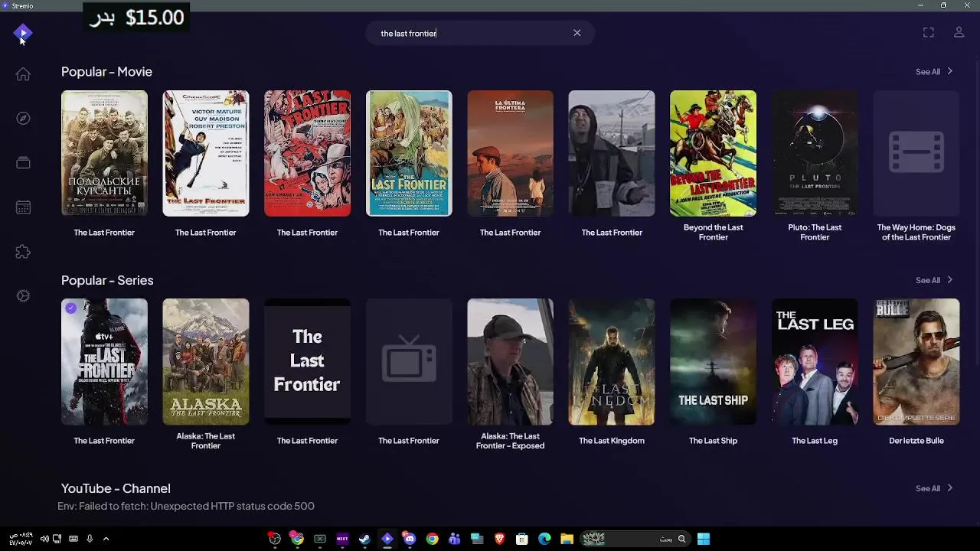Screen dimensions: 980x551
Task: Open the movie poster with Russian soldiers
Action: (x=104, y=153)
